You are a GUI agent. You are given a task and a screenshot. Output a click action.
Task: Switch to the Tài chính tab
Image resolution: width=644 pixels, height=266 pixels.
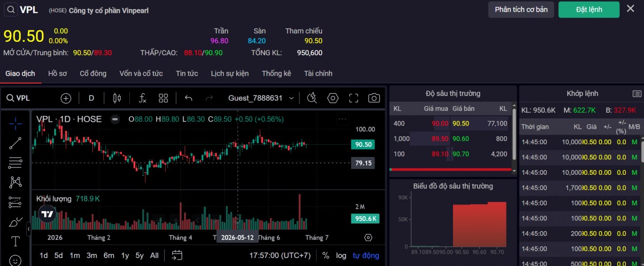[318, 73]
